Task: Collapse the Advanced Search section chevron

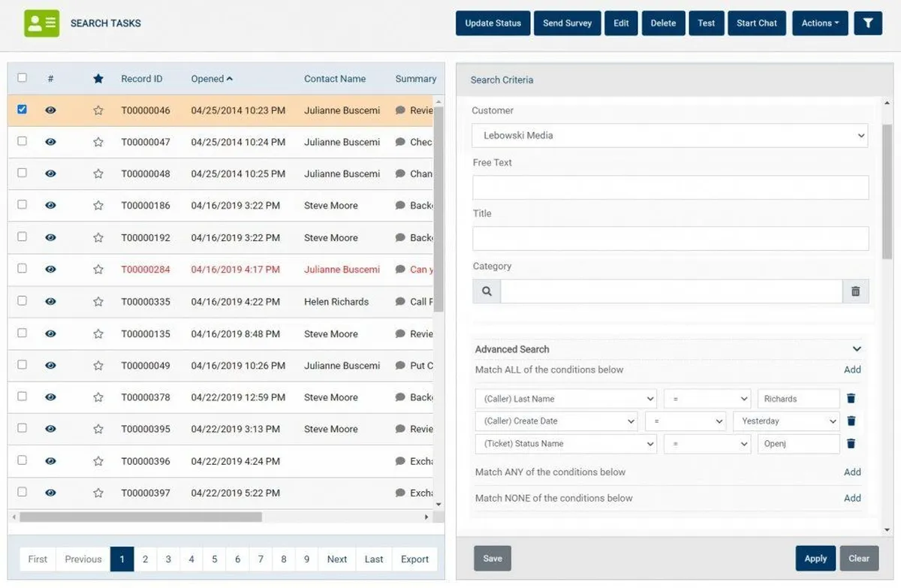Action: [857, 349]
